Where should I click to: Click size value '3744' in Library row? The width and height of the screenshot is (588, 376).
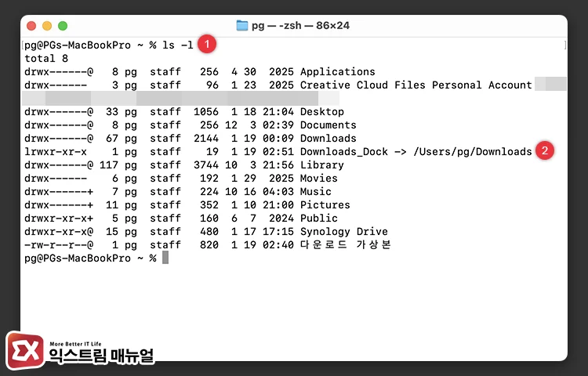(x=206, y=165)
